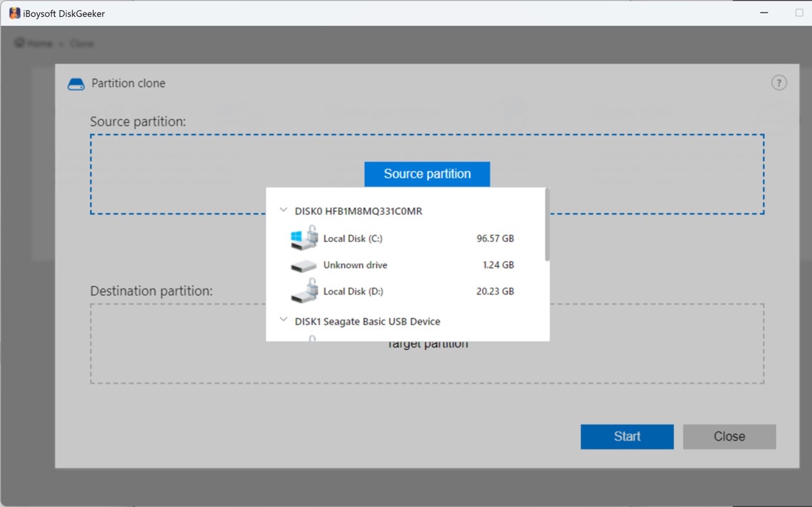Click the Home icon in breadcrumb

(x=20, y=43)
